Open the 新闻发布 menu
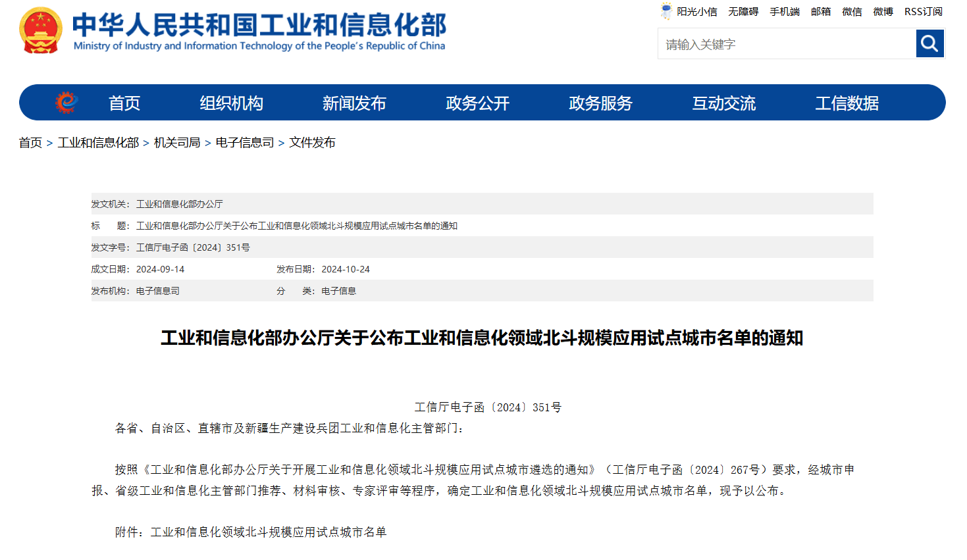The height and width of the screenshot is (560, 967). pos(354,103)
